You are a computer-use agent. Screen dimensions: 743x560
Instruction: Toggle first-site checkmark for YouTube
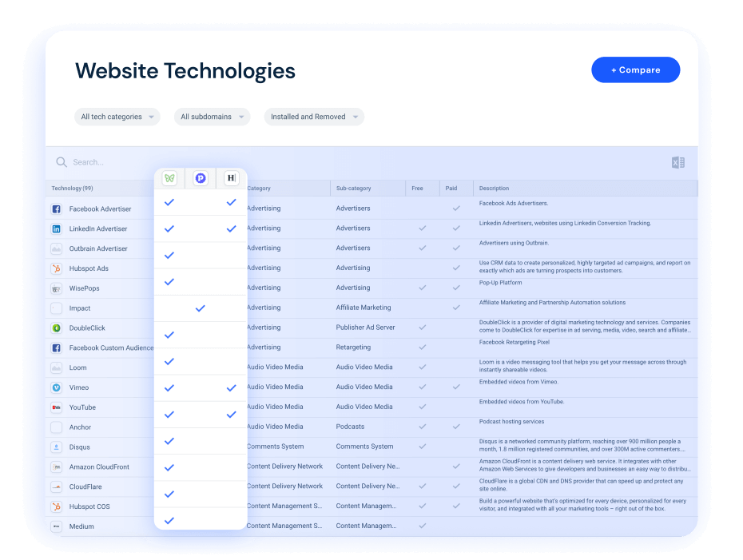[169, 415]
